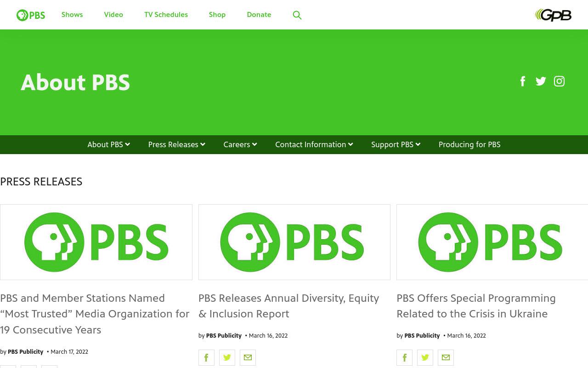
Task: Click PBS Publicity author on March 17 article
Action: [25, 352]
